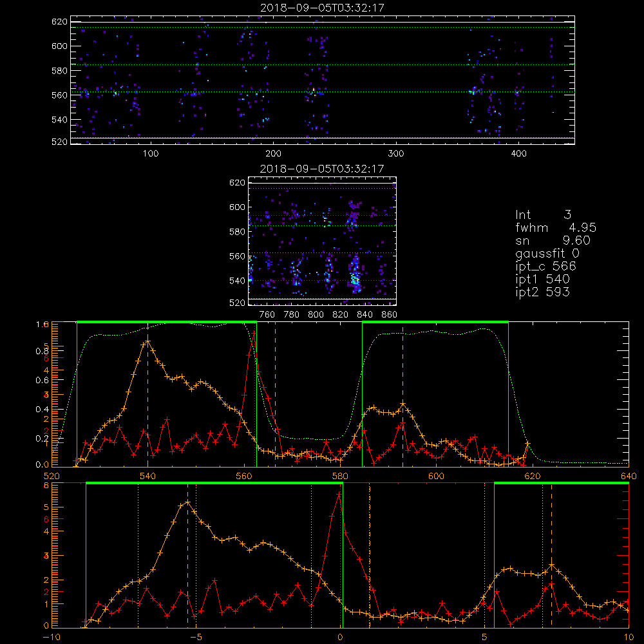Select the 'ipt_c 566' readout

pyautogui.click(x=546, y=267)
